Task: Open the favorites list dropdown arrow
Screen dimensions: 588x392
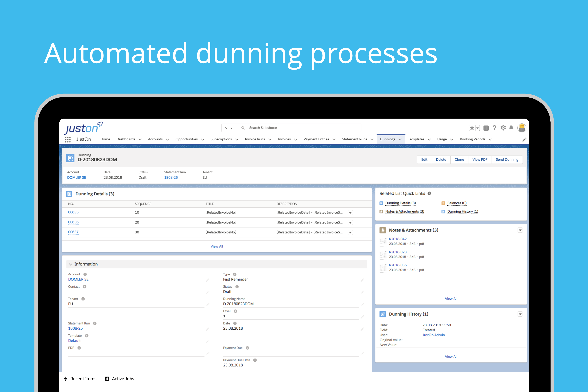Action: [x=477, y=128]
